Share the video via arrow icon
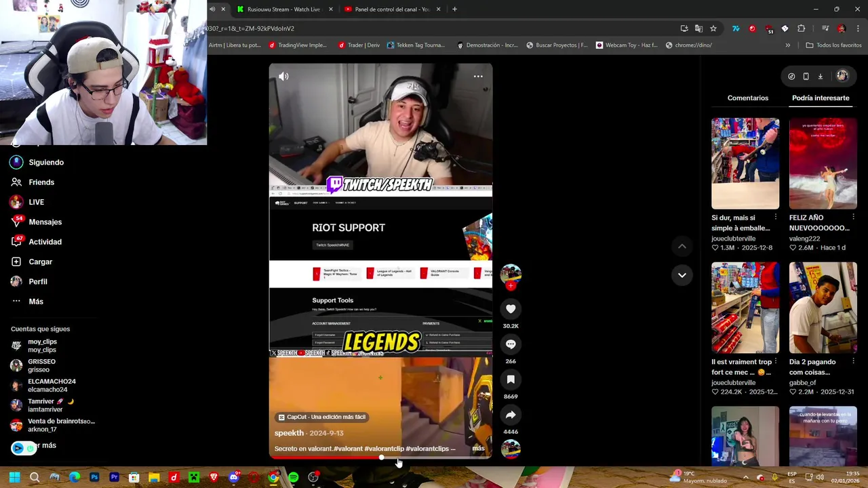Viewport: 868px width, 488px height. (x=511, y=415)
